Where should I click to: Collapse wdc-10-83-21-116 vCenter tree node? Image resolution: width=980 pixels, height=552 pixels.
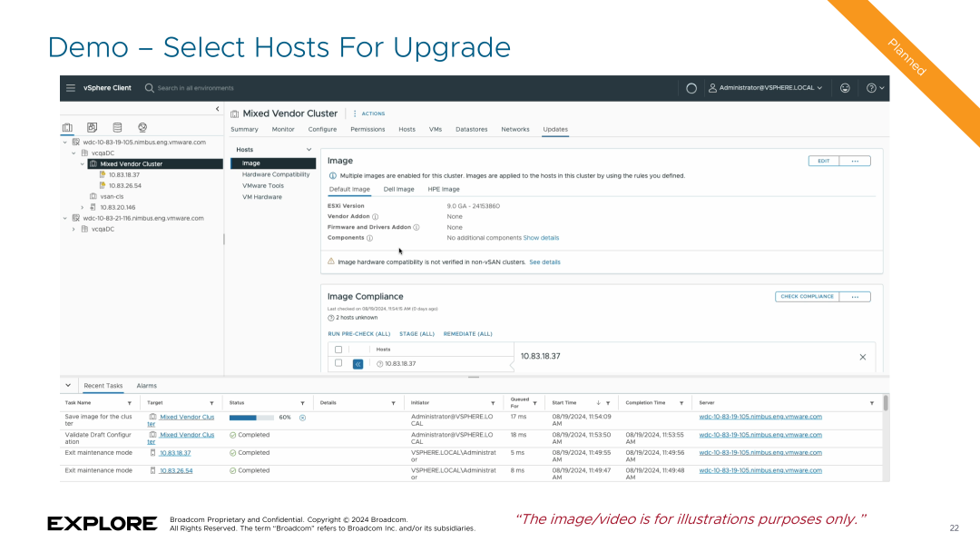tap(65, 218)
